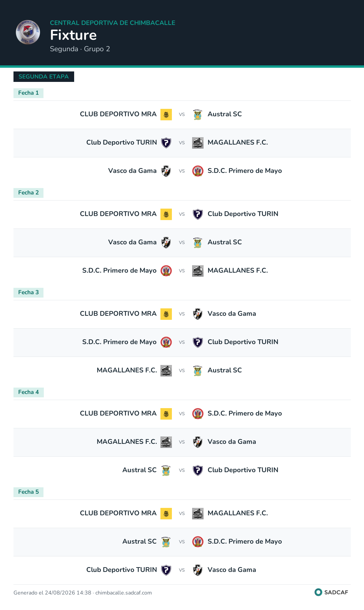Viewport: 364px width, 610px height.
Task: Click S.D.C. Primero de Mayo name in Fecha 4
Action: tap(245, 414)
